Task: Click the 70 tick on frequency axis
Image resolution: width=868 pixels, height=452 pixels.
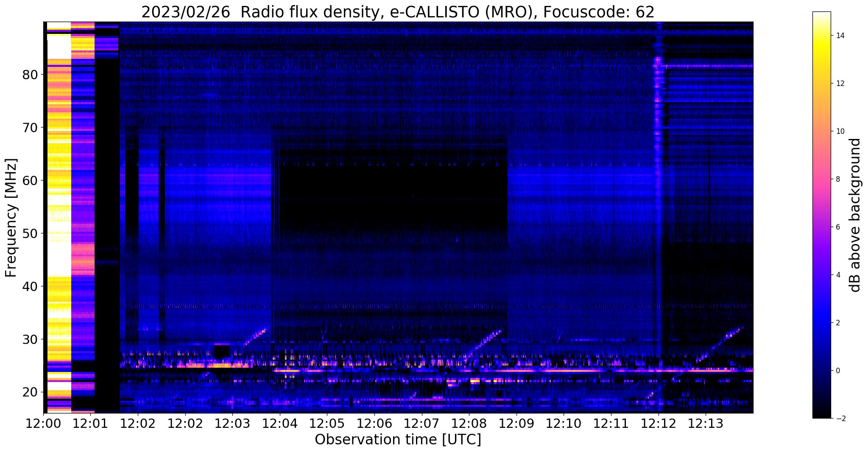Action: click(x=30, y=128)
